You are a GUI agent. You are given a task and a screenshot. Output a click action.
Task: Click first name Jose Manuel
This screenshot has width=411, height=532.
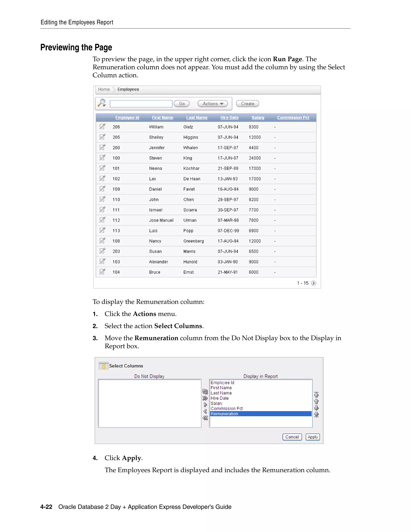coord(161,220)
